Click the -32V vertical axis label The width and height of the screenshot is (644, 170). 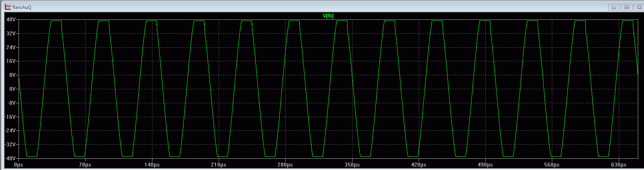click(10, 144)
